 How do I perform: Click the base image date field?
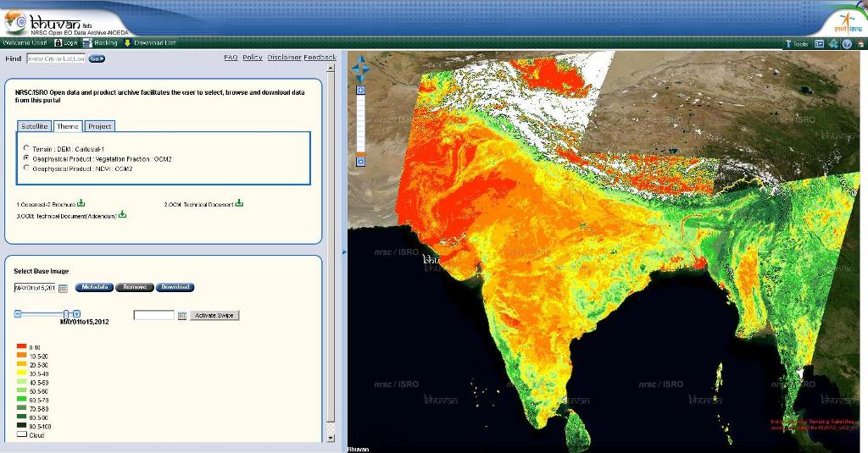[x=35, y=288]
